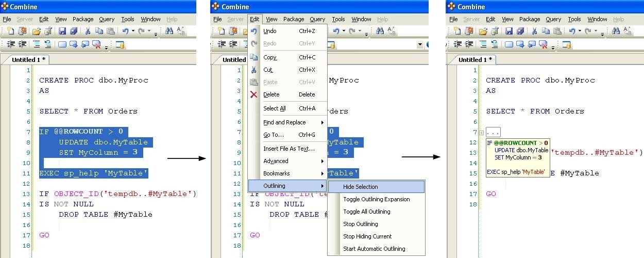
Task: Click the collapsed "..." code box on line 7
Action: 494,133
